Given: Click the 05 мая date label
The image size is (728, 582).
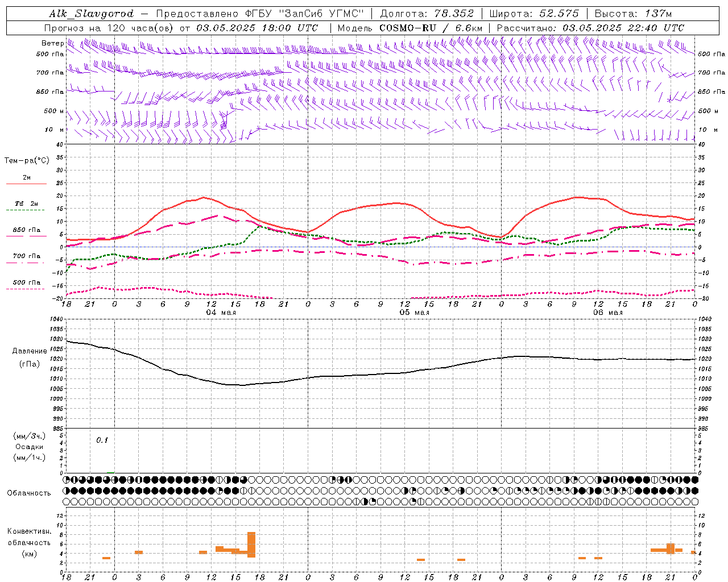Looking at the screenshot, I should pyautogui.click(x=414, y=313).
